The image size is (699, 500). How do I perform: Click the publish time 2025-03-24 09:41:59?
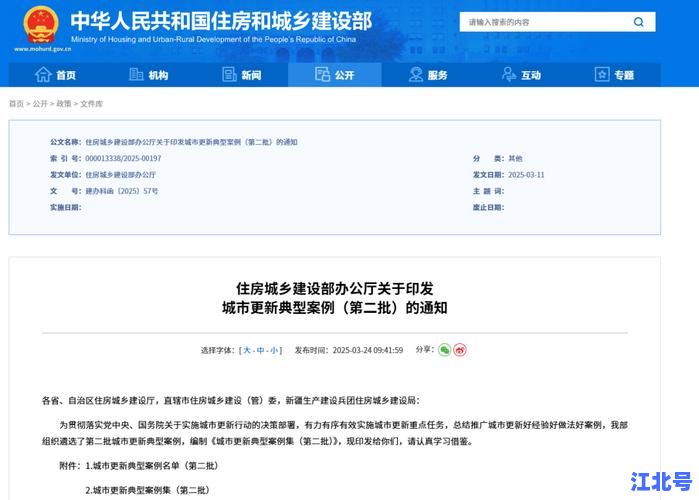[x=368, y=350]
